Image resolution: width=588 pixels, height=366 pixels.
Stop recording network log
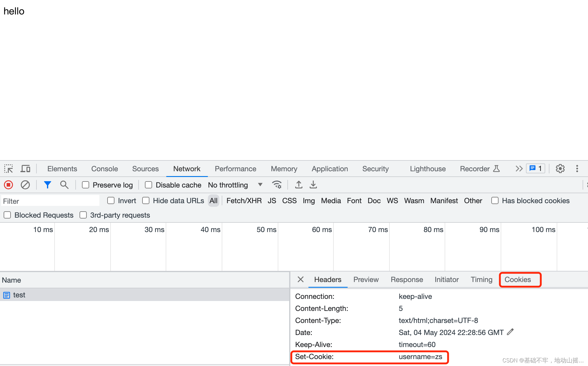pos(8,185)
